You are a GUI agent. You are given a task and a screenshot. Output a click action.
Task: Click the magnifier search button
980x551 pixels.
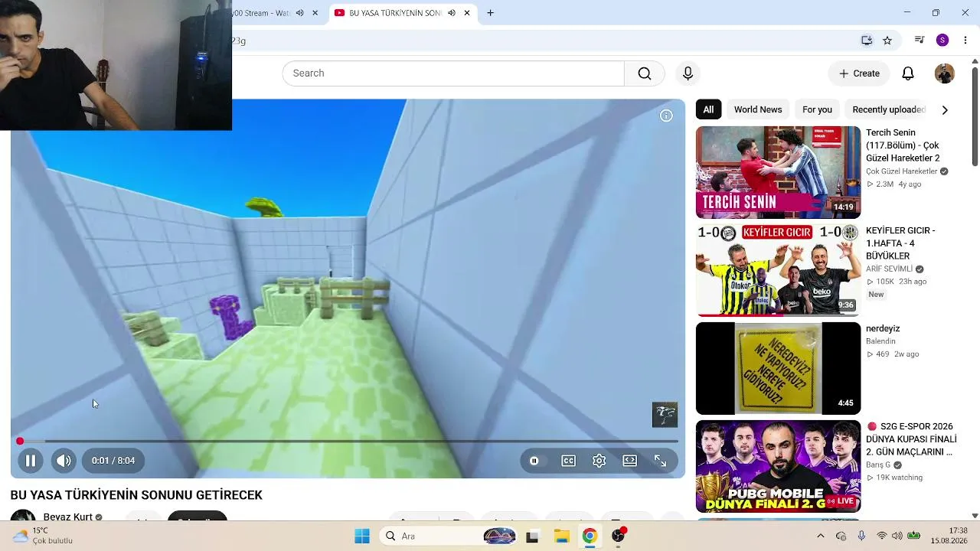[x=645, y=73]
